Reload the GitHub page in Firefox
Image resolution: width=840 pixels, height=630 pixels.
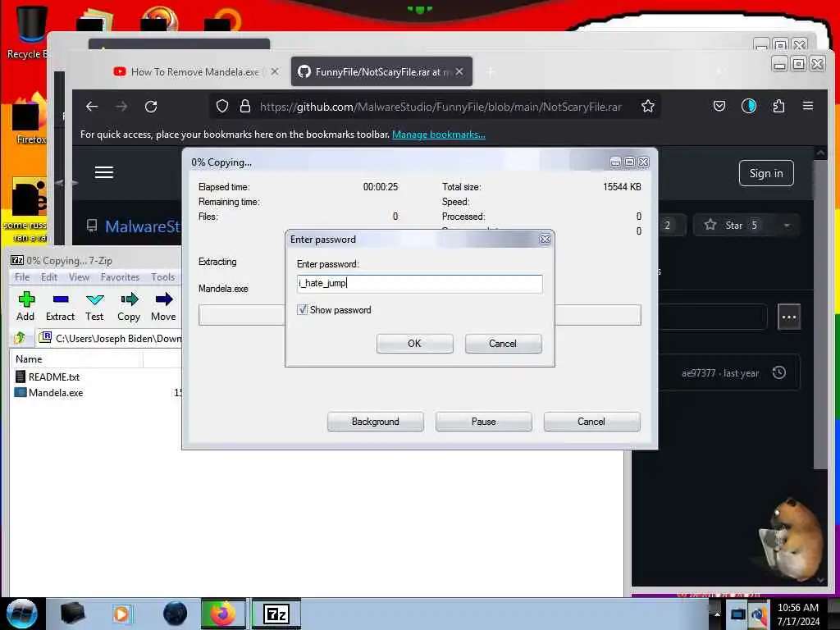pos(151,107)
